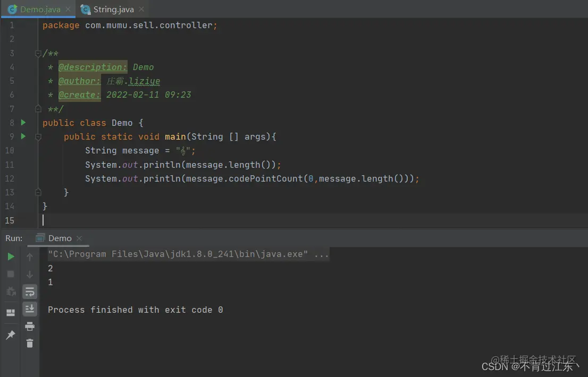Close the Demo run tab

[x=79, y=238]
